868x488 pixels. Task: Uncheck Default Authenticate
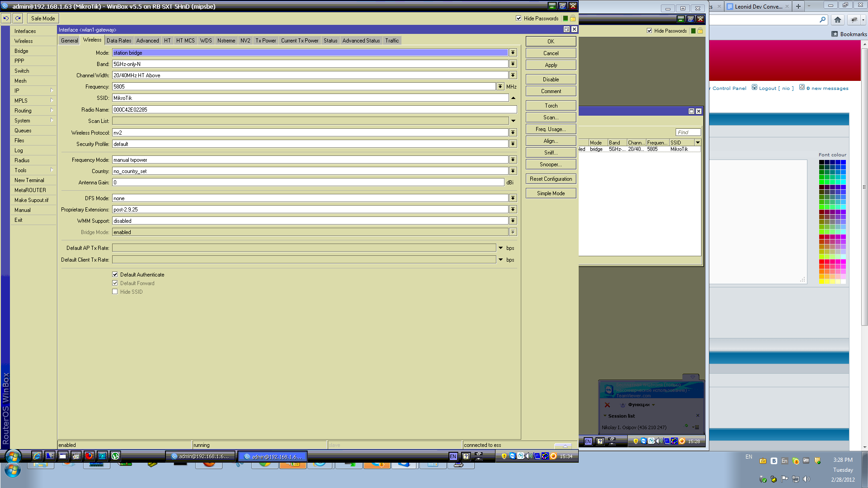pos(115,274)
